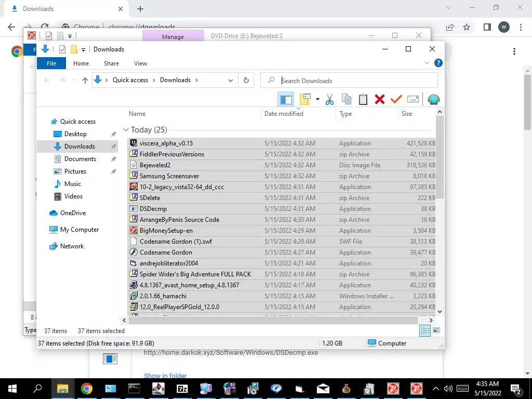Click the BigMoneySetup-en application icon

coord(134,230)
